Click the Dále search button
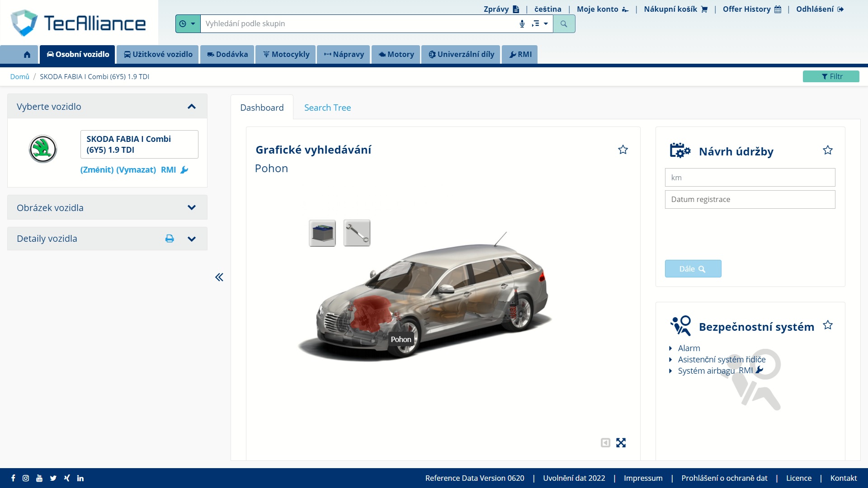 point(693,269)
